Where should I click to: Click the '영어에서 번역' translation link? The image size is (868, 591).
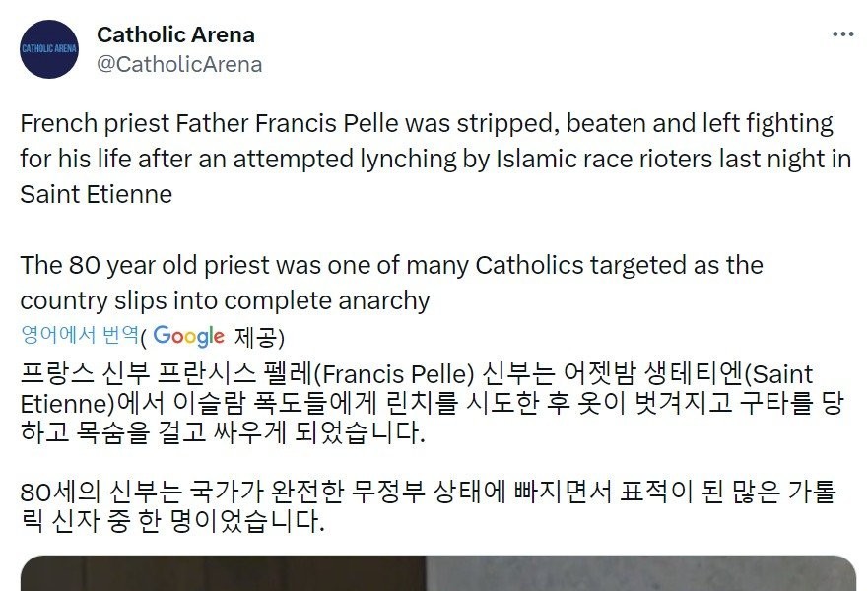coord(80,336)
